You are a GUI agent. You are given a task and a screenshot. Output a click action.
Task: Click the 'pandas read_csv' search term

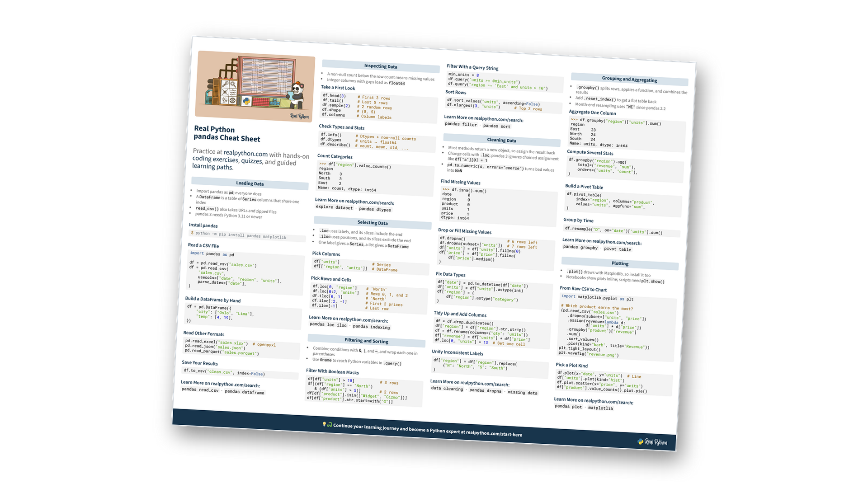point(200,389)
